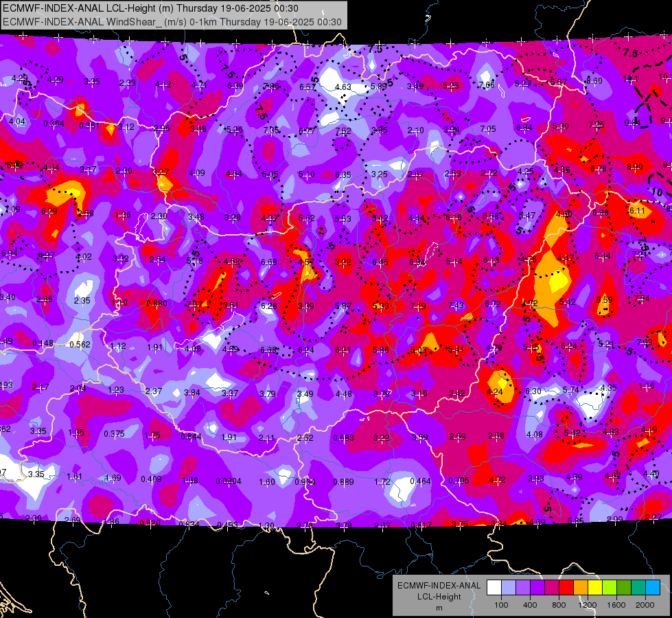Select the teal legend color swatch
Viewport: 672px width, 618px height.
tap(638, 587)
